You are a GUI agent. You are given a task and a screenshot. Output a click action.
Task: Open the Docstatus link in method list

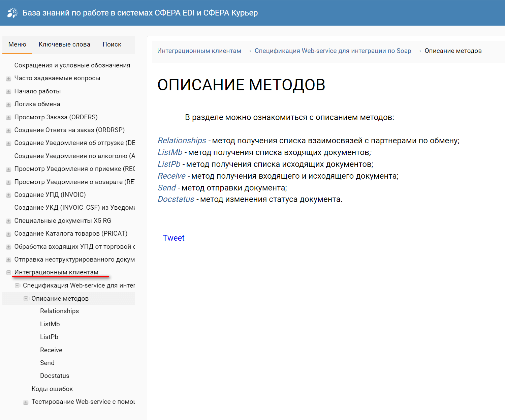[x=176, y=199]
